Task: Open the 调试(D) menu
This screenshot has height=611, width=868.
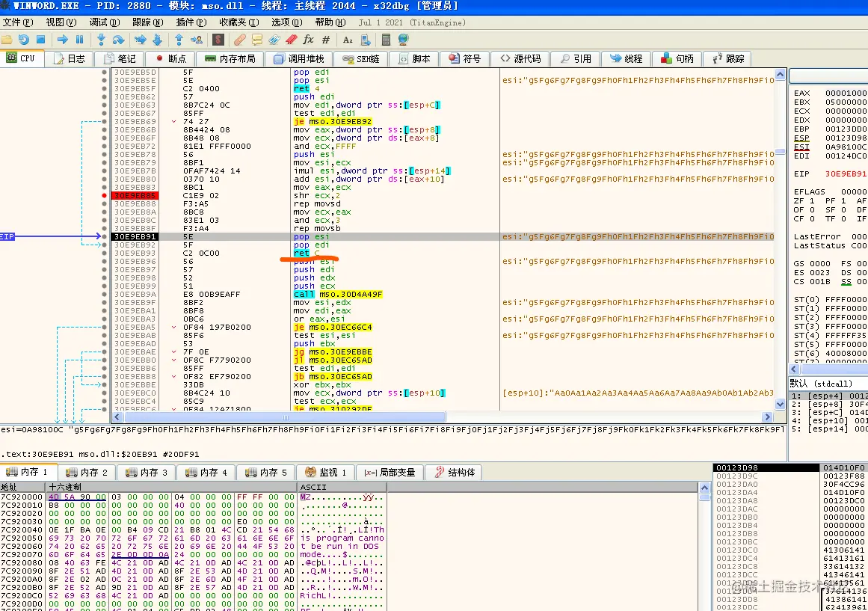Action: [105, 22]
